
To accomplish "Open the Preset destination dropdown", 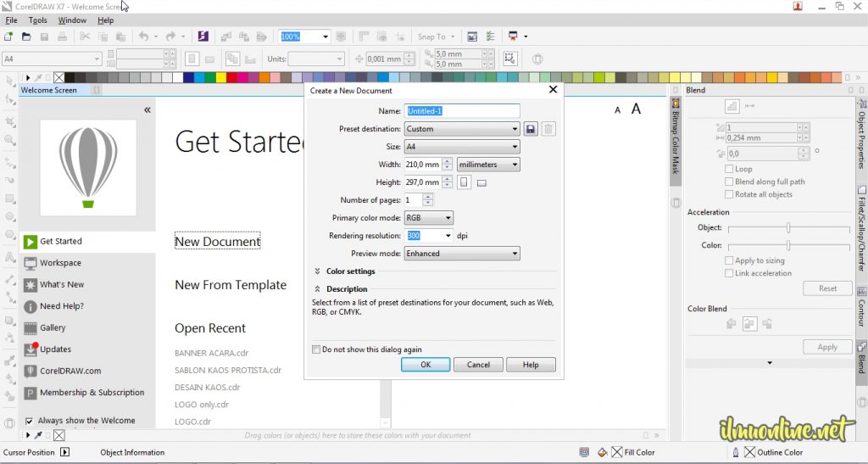I will point(462,129).
